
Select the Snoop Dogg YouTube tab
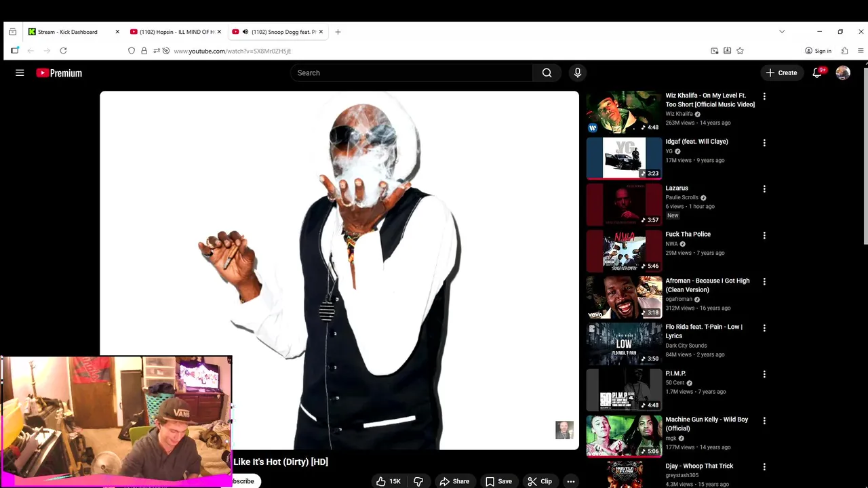[277, 32]
